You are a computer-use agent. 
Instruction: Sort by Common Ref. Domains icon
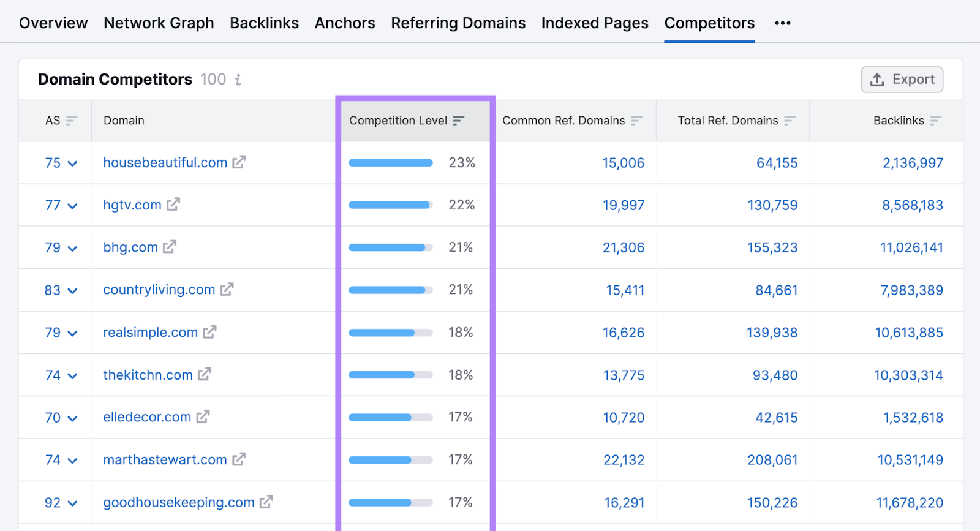point(636,121)
